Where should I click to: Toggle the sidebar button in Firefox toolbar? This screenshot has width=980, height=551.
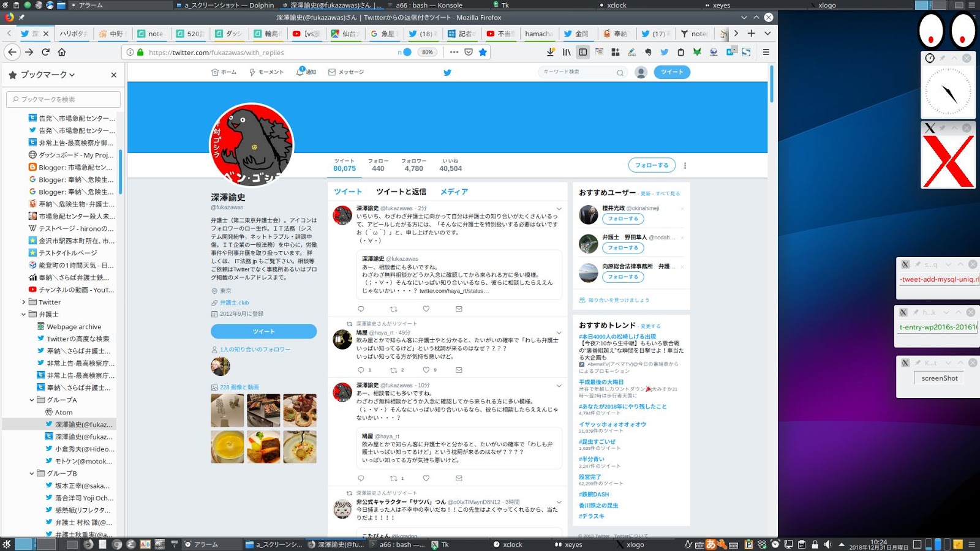click(582, 52)
